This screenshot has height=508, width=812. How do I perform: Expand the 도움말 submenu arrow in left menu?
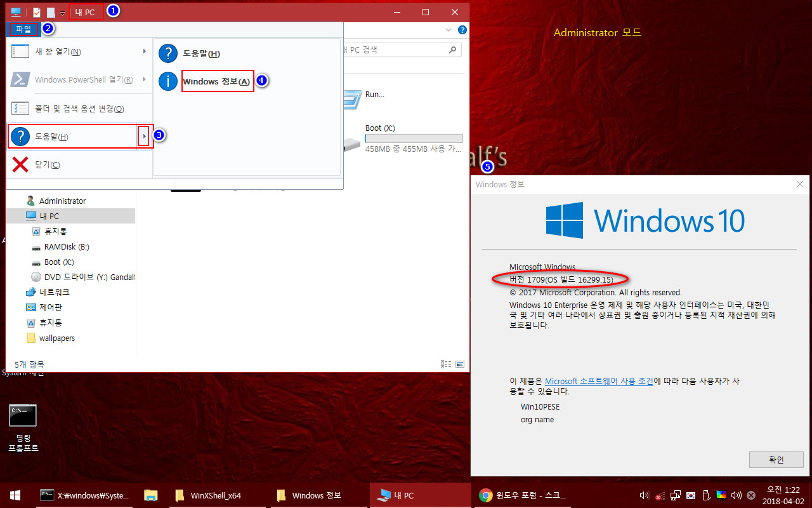(144, 137)
